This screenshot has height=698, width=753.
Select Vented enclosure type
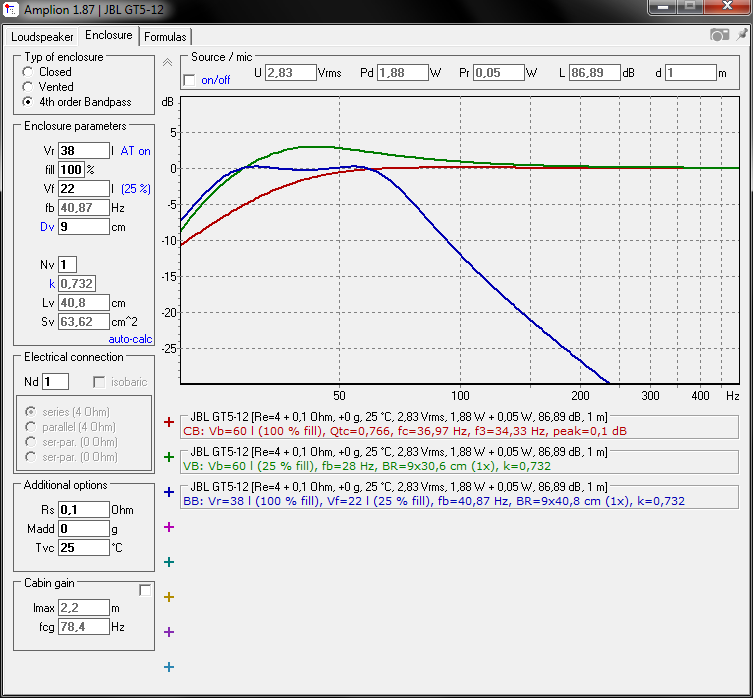point(27,87)
